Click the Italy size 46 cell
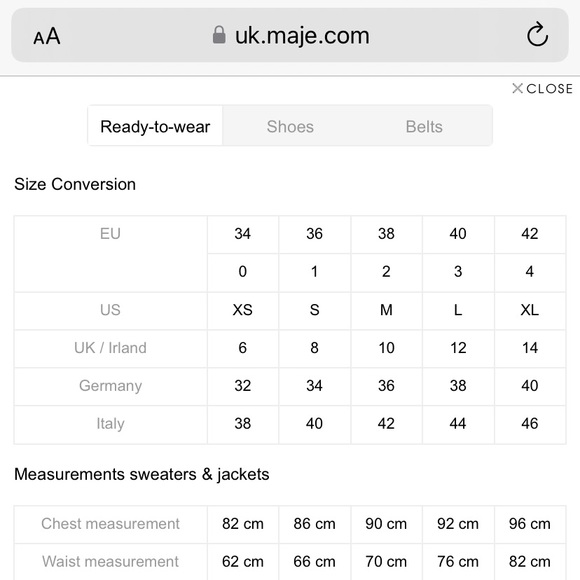The image size is (580, 580). pos(530,424)
